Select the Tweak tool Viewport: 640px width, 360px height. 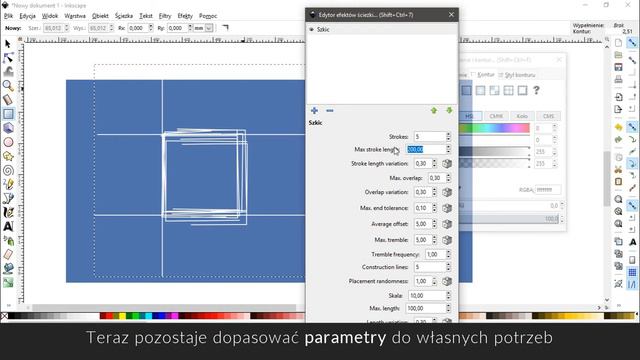pos(8,71)
